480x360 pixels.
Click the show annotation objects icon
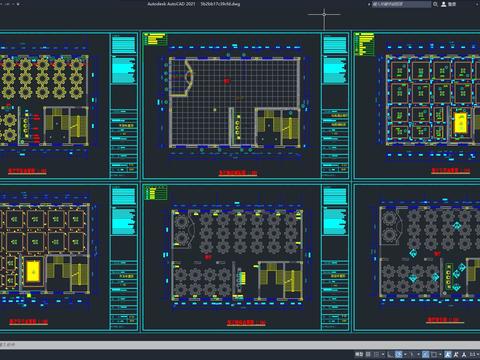point(448,354)
